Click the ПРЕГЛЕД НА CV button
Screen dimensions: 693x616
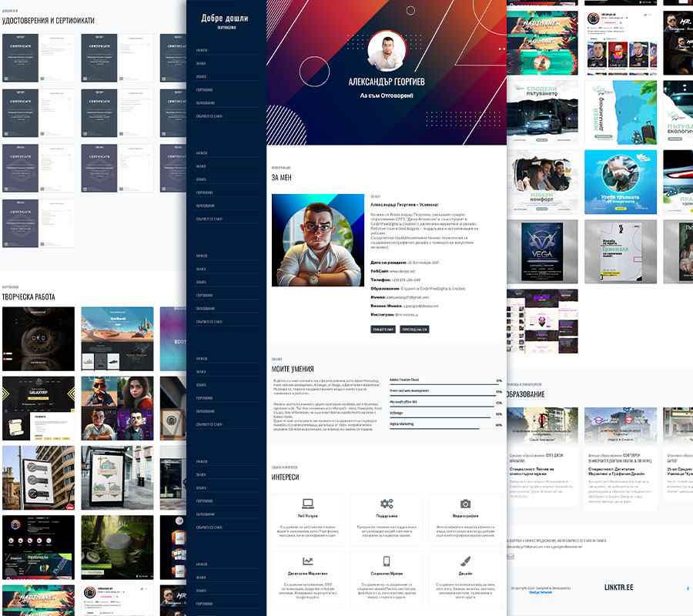pos(414,330)
